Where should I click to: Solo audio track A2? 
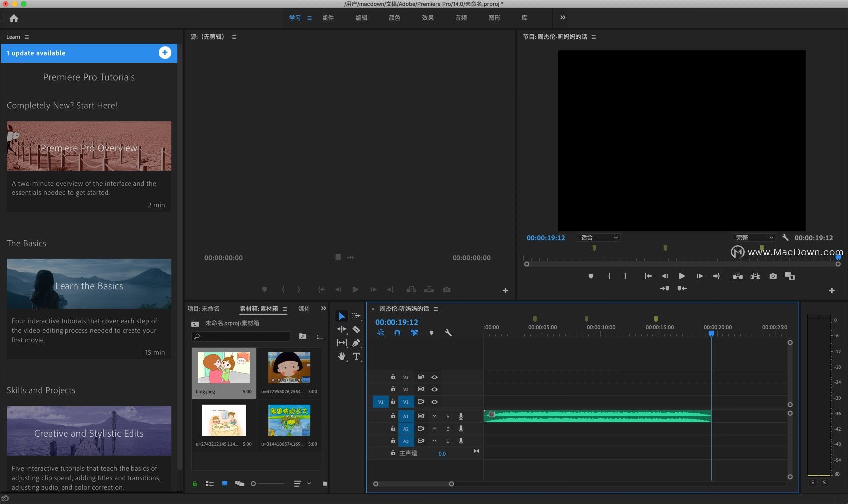(x=448, y=429)
